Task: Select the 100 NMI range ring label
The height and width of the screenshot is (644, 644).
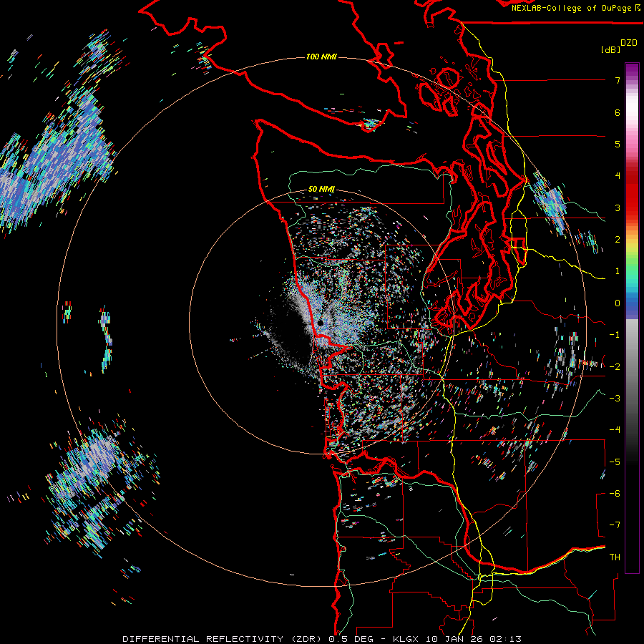Action: [x=321, y=57]
